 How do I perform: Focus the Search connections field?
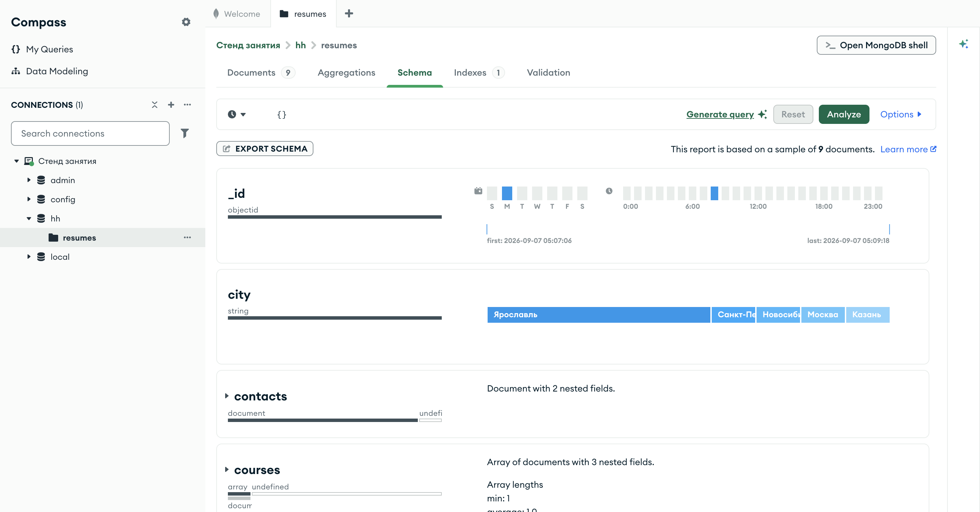pyautogui.click(x=90, y=133)
